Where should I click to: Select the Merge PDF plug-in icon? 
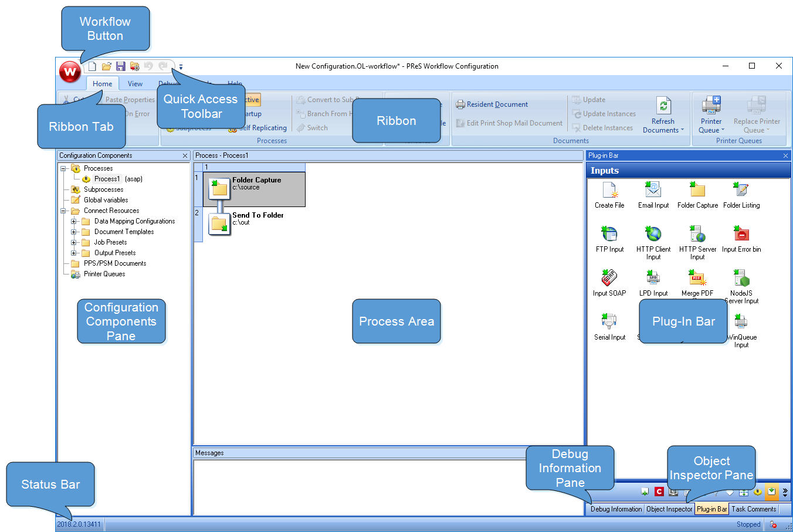(697, 283)
